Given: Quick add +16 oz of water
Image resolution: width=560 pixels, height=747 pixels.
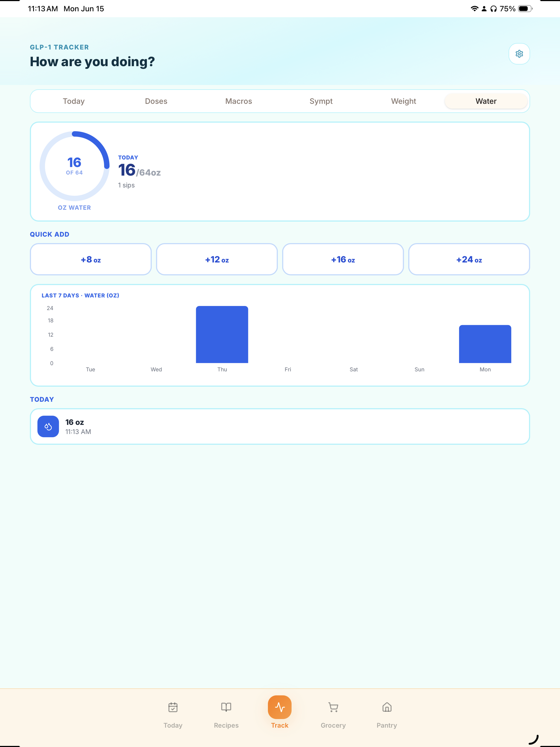Looking at the screenshot, I should (343, 259).
